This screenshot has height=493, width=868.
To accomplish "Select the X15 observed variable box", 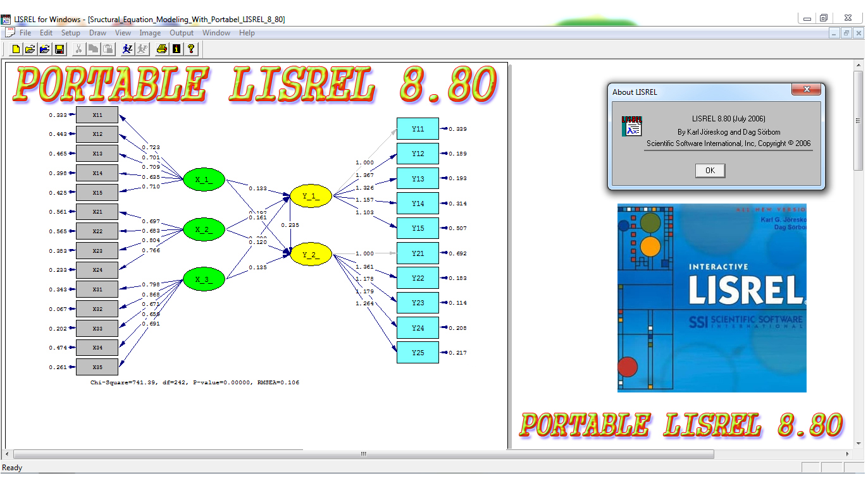I will (x=97, y=193).
